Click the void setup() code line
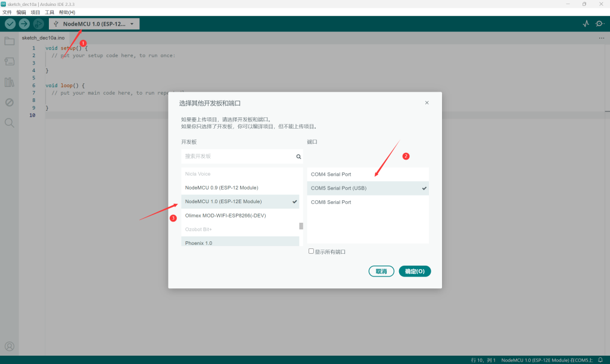Image resolution: width=610 pixels, height=364 pixels. pyautogui.click(x=67, y=48)
